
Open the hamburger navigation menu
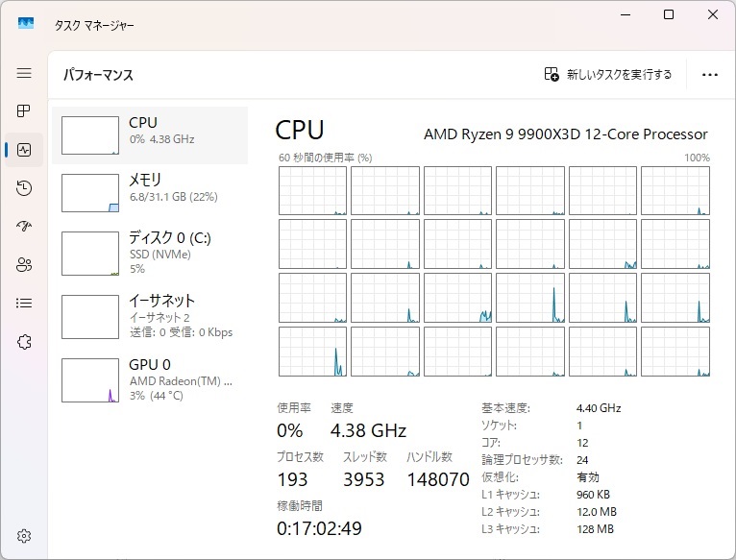tap(24, 73)
